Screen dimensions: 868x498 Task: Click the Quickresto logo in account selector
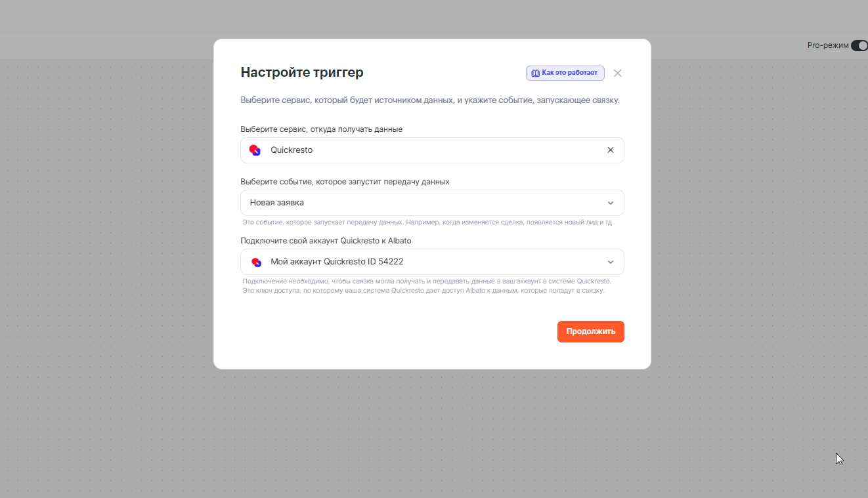tap(256, 262)
